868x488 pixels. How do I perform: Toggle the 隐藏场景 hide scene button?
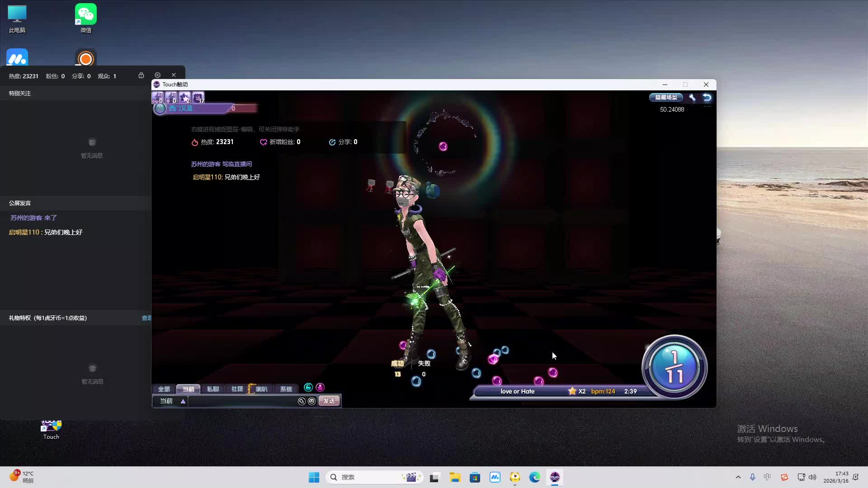[666, 98]
